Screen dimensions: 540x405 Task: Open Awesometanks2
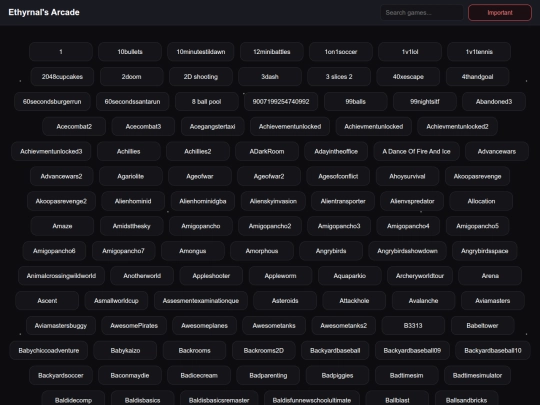[344, 325]
